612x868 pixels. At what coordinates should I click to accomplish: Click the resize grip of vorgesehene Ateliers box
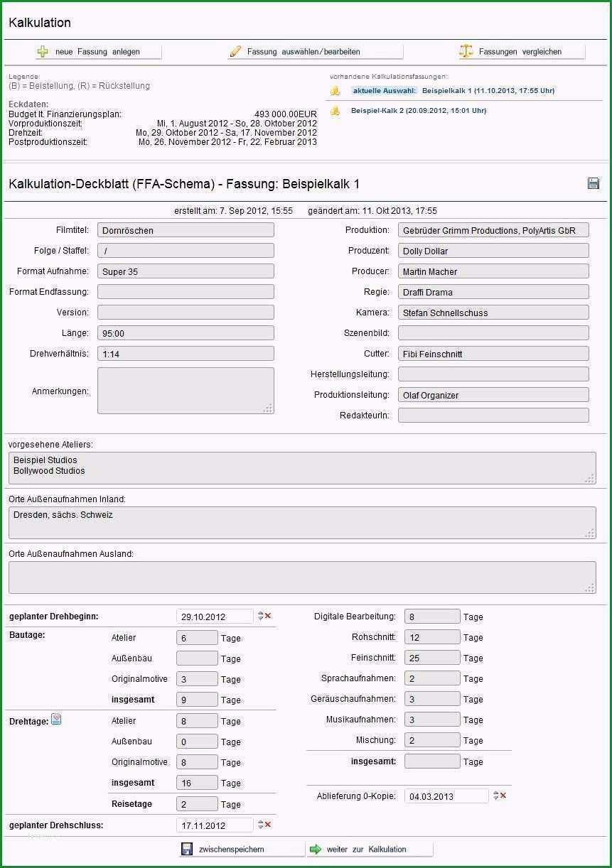coord(589,479)
